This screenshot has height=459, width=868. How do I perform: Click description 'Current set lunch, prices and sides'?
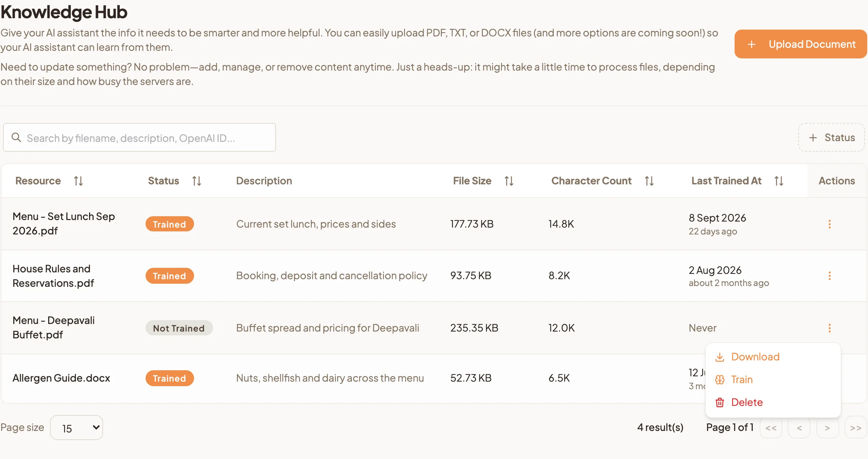tap(316, 224)
